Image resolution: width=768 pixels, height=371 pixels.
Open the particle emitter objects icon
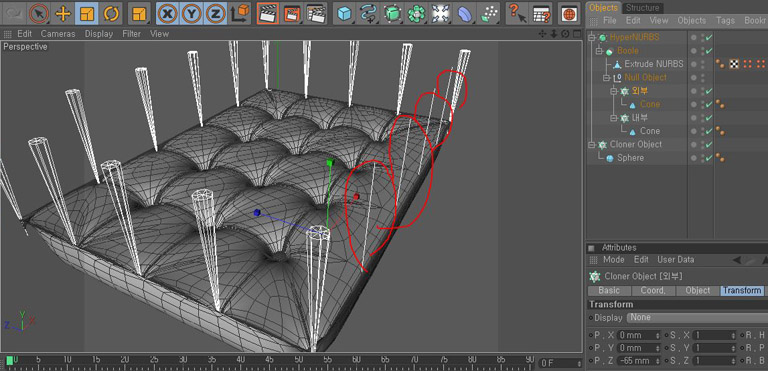(x=488, y=13)
